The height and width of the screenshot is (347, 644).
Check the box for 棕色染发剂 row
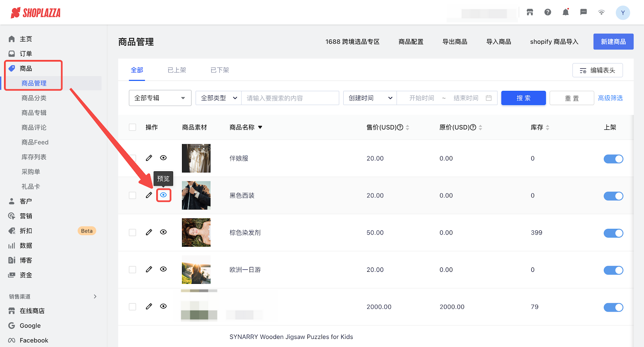coord(132,232)
